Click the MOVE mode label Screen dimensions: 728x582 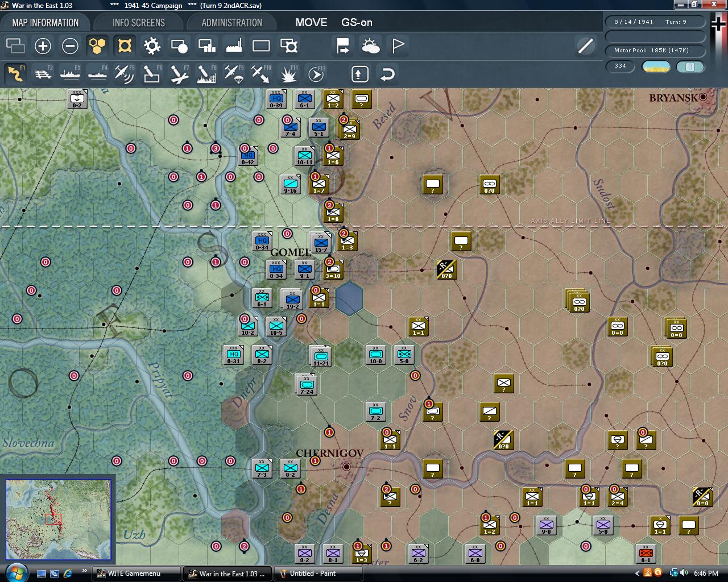(x=311, y=23)
